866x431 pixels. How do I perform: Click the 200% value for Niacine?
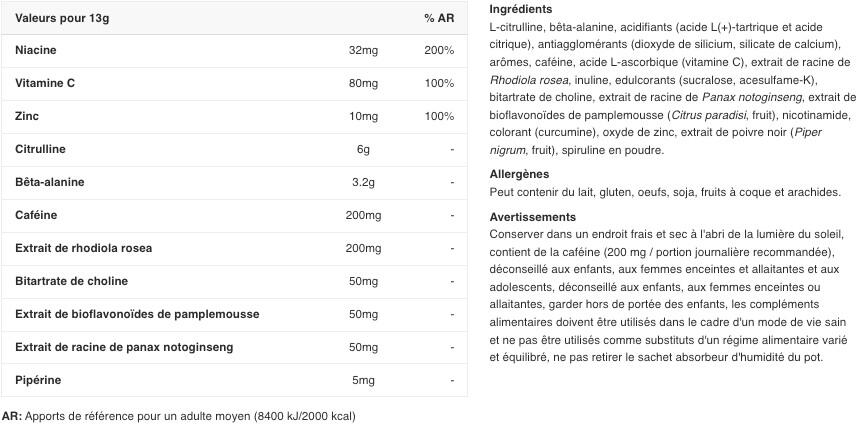click(x=439, y=50)
